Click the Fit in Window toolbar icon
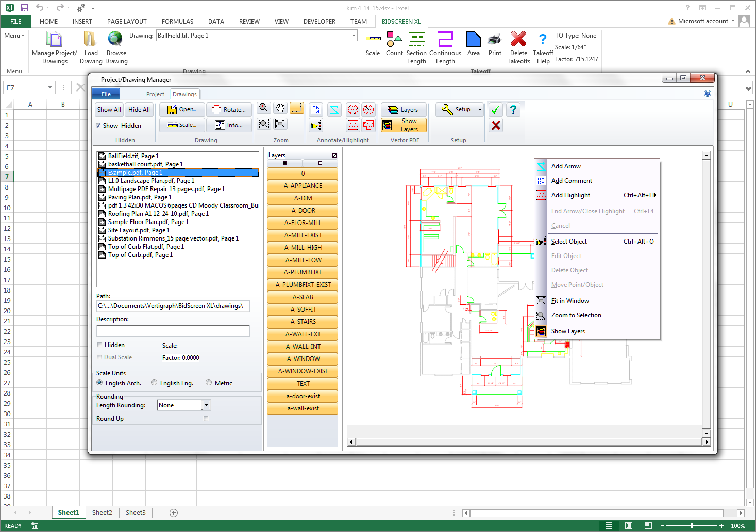 pyautogui.click(x=280, y=124)
